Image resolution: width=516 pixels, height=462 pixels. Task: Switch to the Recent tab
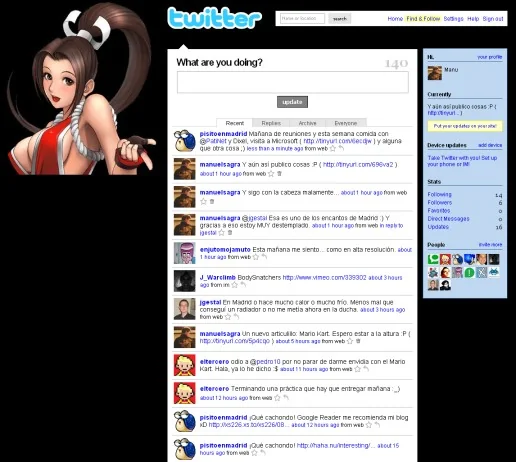[x=235, y=123]
